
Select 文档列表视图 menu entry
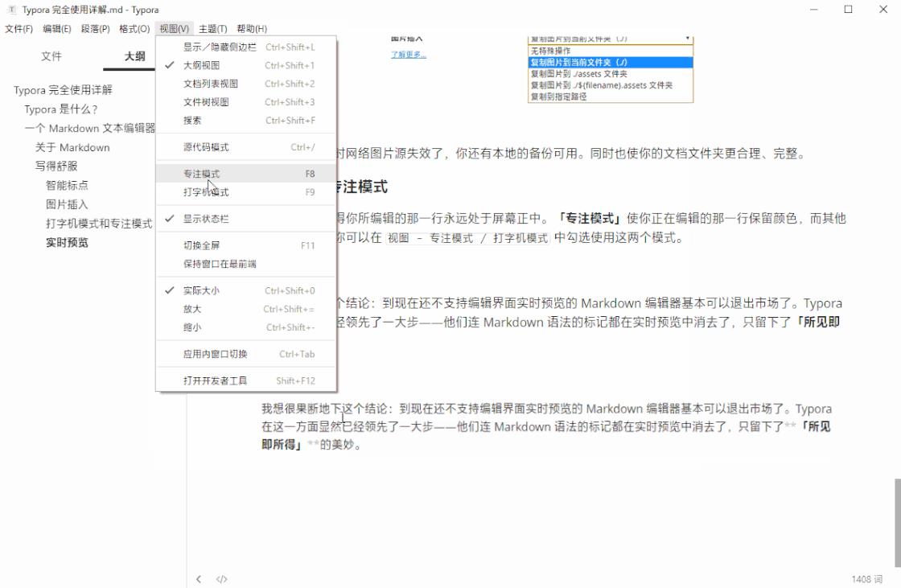[x=246, y=84]
